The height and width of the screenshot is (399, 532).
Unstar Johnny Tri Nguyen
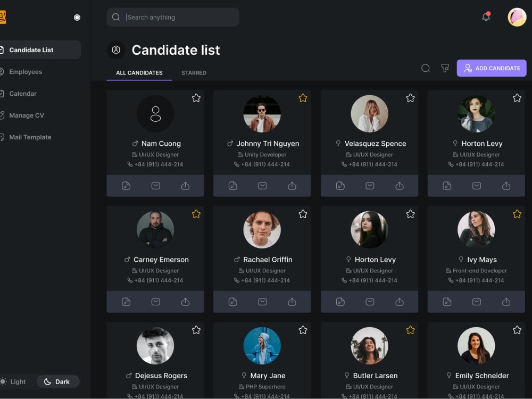coord(303,98)
